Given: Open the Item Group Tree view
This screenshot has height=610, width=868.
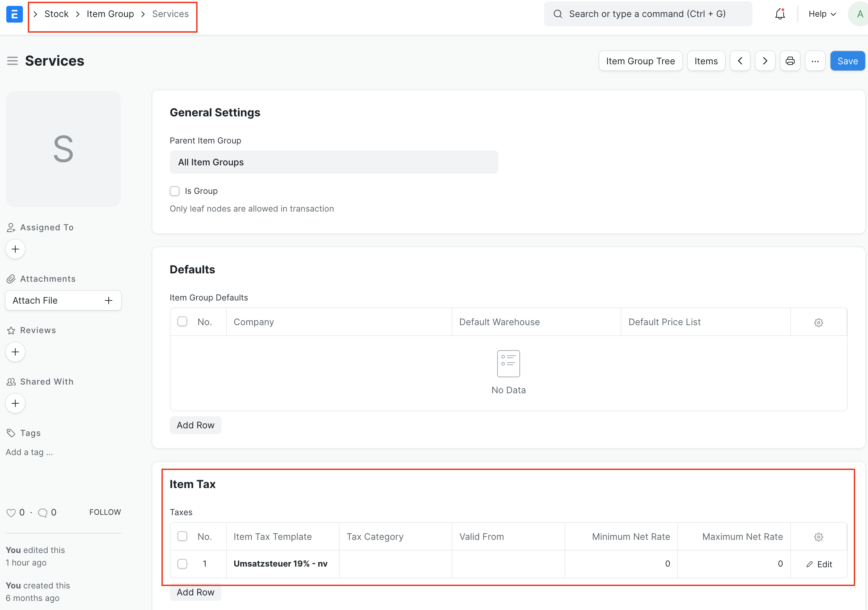Looking at the screenshot, I should [641, 60].
